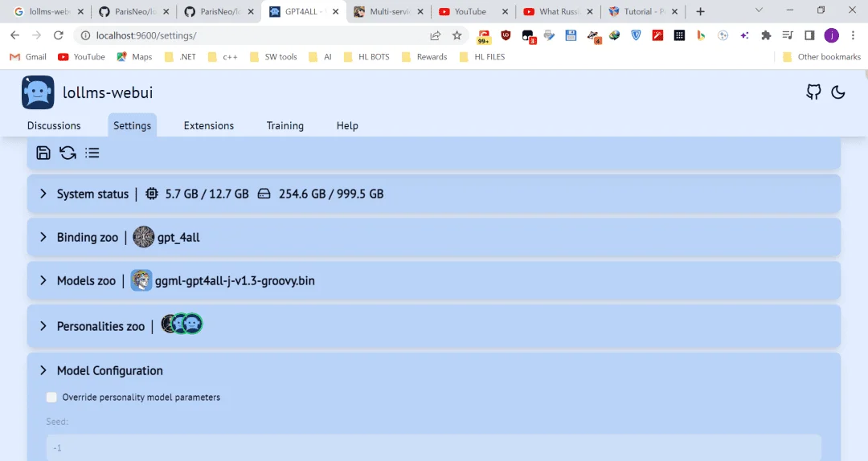This screenshot has height=461, width=868.
Task: Click the gpt_4all binding icon
Action: 143,237
